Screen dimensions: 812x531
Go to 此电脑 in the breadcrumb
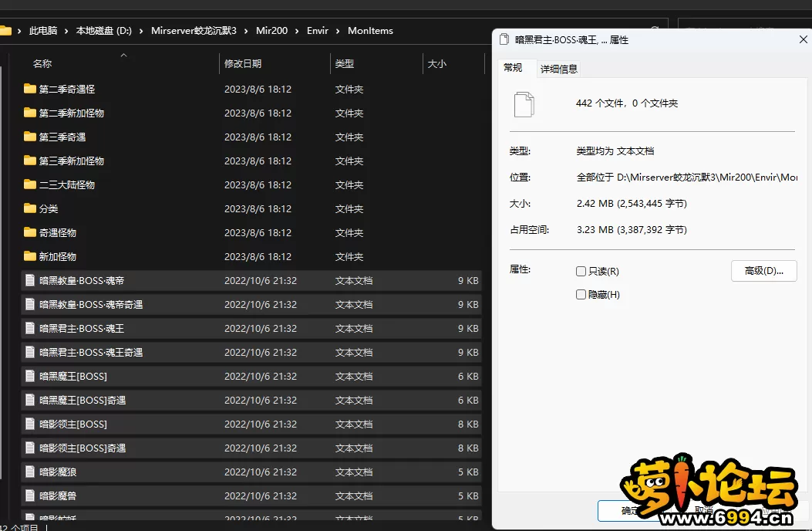click(43, 31)
